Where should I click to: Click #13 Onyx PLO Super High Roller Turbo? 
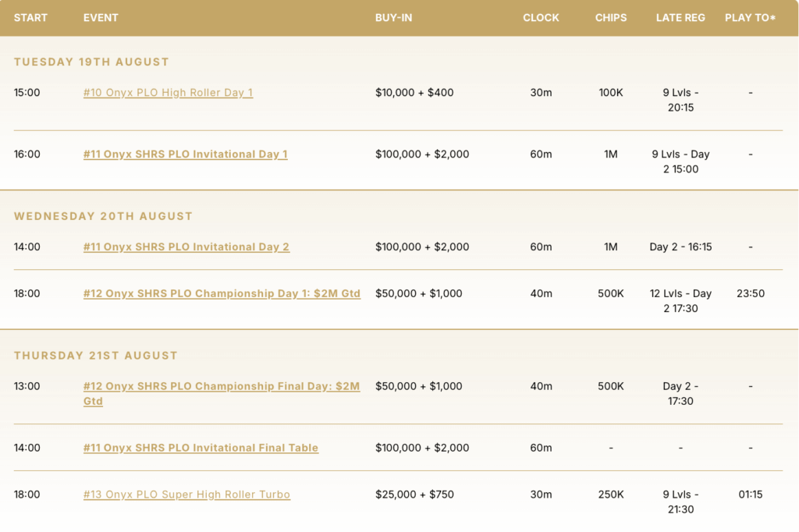[186, 495]
